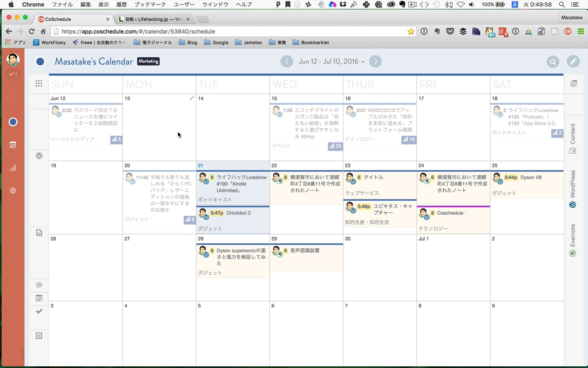Click the grid dots icon beside SUN header

(39, 83)
